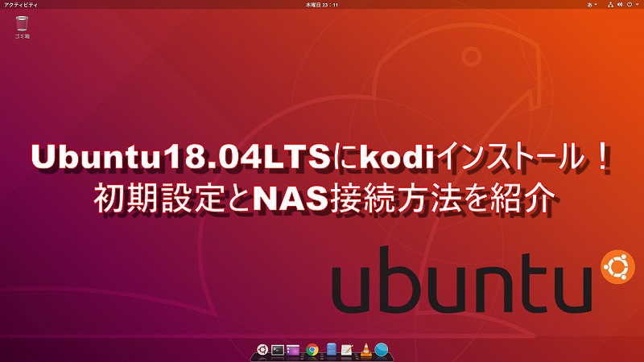Launch Terminal from the dock
The image size is (644, 362).
(x=278, y=350)
